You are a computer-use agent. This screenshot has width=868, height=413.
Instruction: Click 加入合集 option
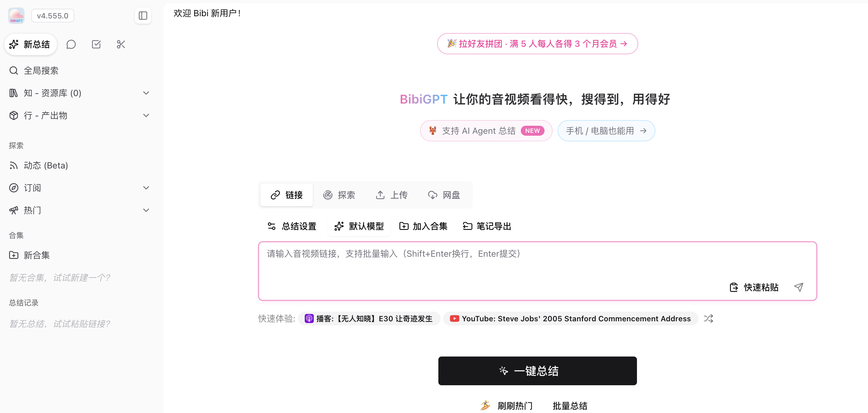[x=423, y=226]
